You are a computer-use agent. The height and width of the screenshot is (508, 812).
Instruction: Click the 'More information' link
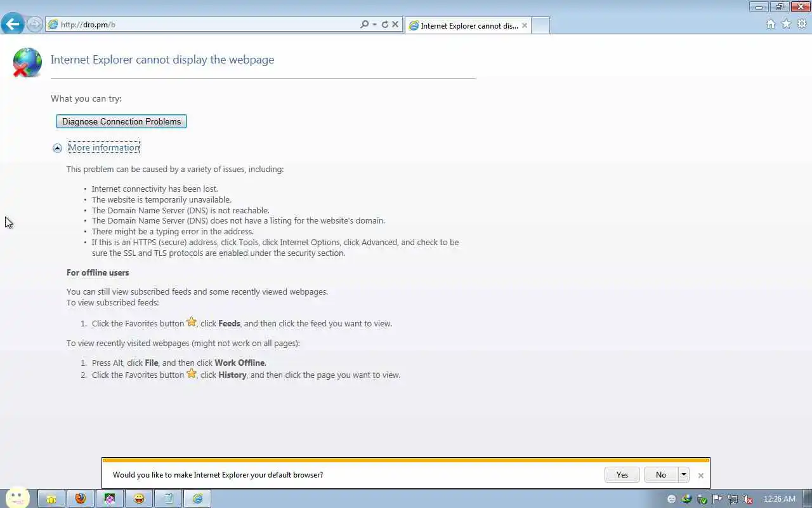click(x=104, y=147)
